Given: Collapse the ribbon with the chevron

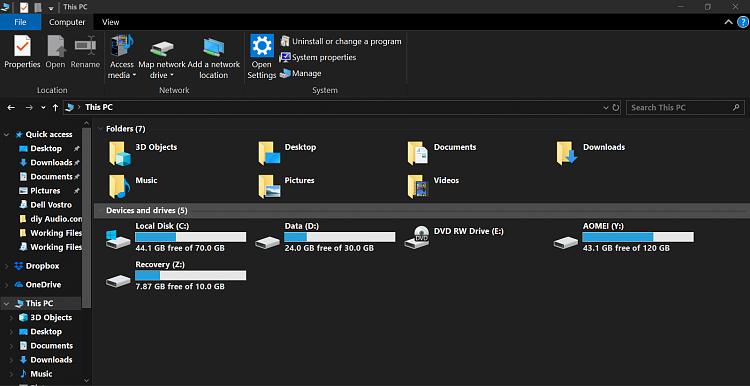Looking at the screenshot, I should (728, 22).
